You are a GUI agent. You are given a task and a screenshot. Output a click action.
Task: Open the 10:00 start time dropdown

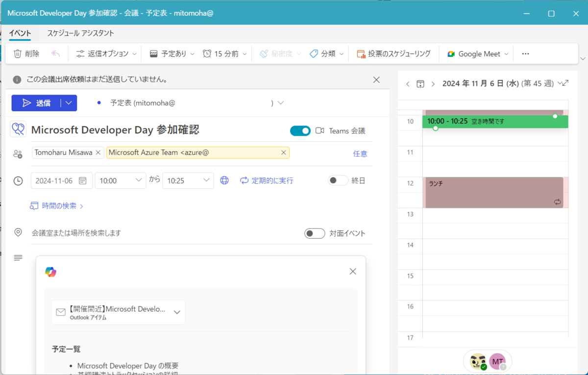121,180
